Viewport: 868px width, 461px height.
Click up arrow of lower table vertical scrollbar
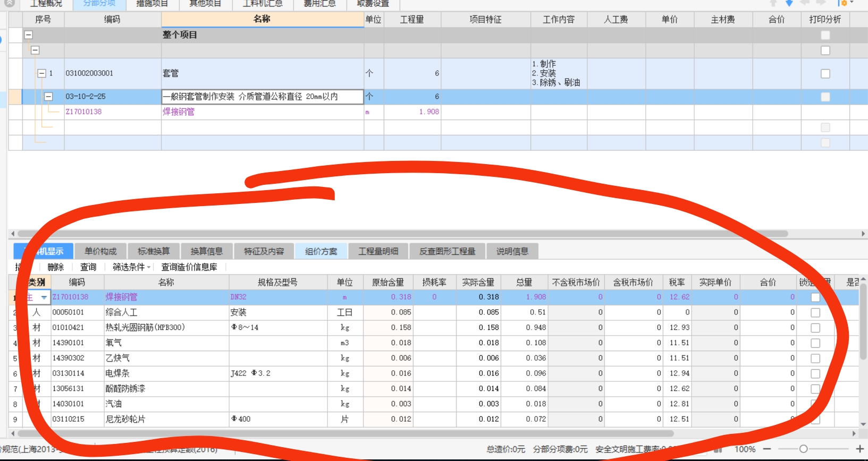pos(863,279)
